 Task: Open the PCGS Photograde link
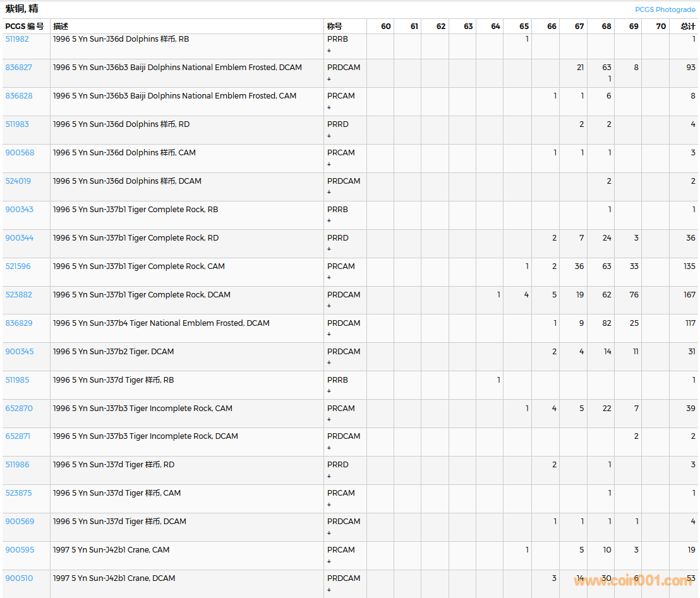tap(665, 9)
